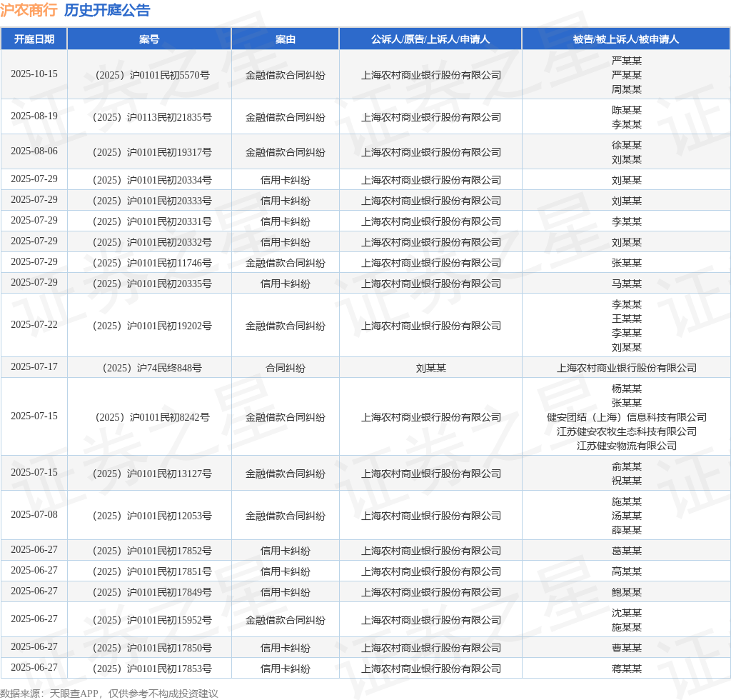Click 信用卡纠纷 in the 20334号 row
This screenshot has width=731, height=700.
point(286,180)
